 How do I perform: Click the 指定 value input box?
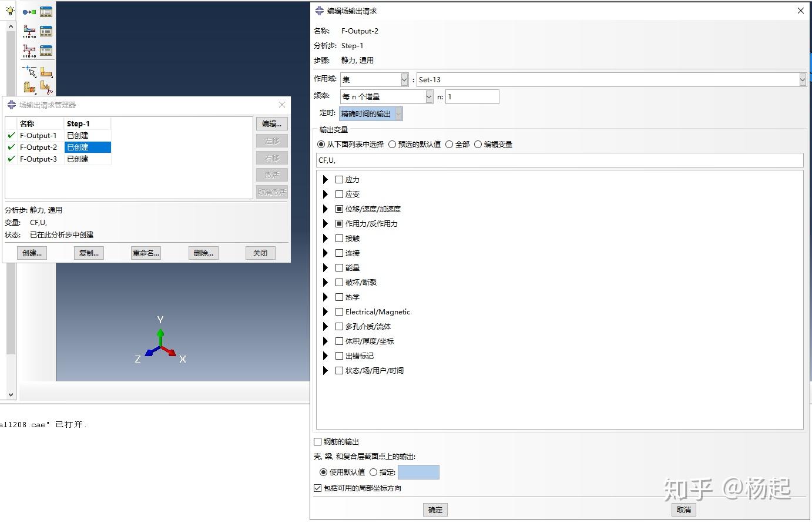418,472
